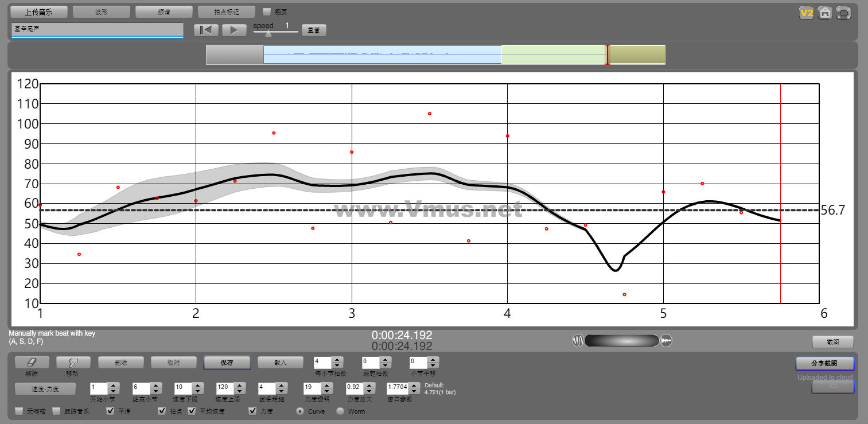Select the eraser (擦除) tool
Viewport: 868px width, 424px height.
click(31, 363)
